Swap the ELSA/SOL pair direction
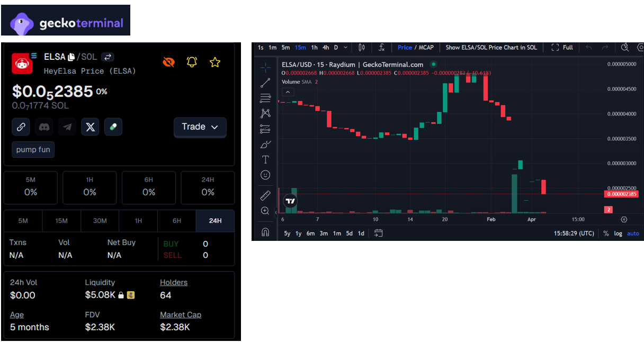 click(108, 57)
